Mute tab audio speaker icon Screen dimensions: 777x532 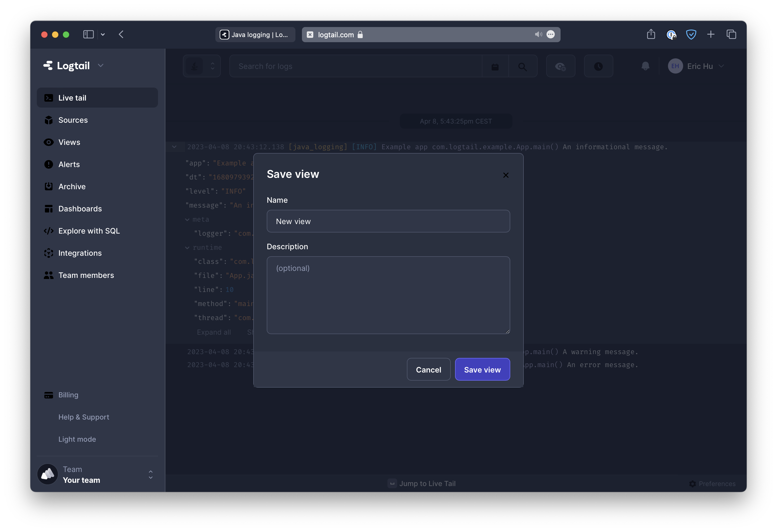pyautogui.click(x=538, y=34)
